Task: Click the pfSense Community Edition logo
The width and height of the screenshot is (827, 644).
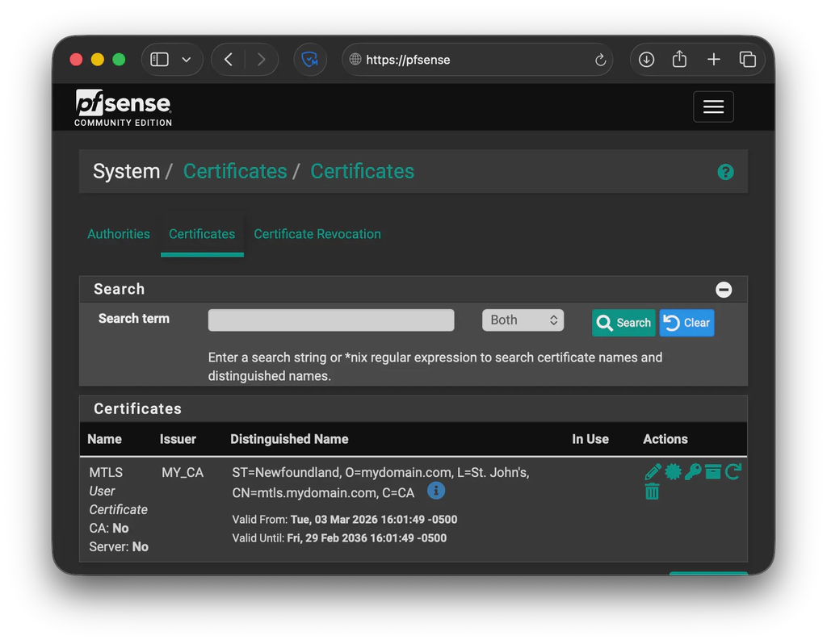Action: [x=122, y=107]
